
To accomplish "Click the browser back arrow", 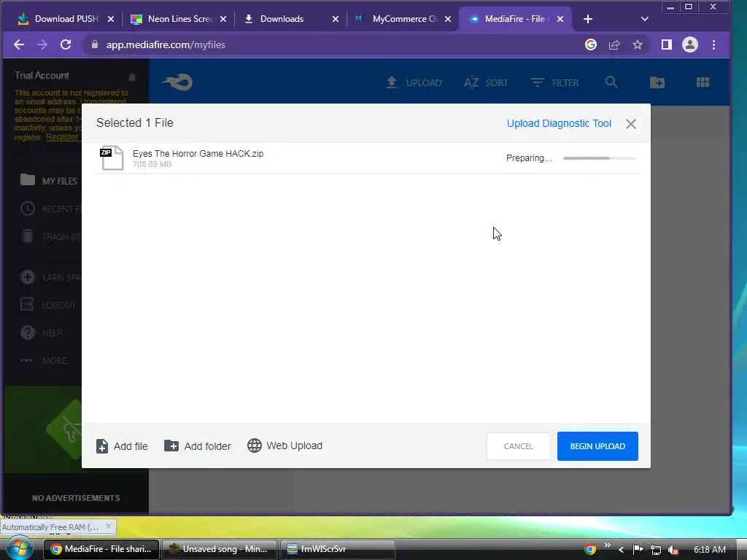I will pos(19,44).
